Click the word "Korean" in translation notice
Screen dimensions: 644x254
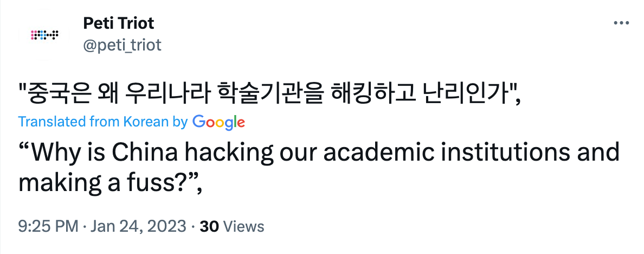tap(146, 122)
